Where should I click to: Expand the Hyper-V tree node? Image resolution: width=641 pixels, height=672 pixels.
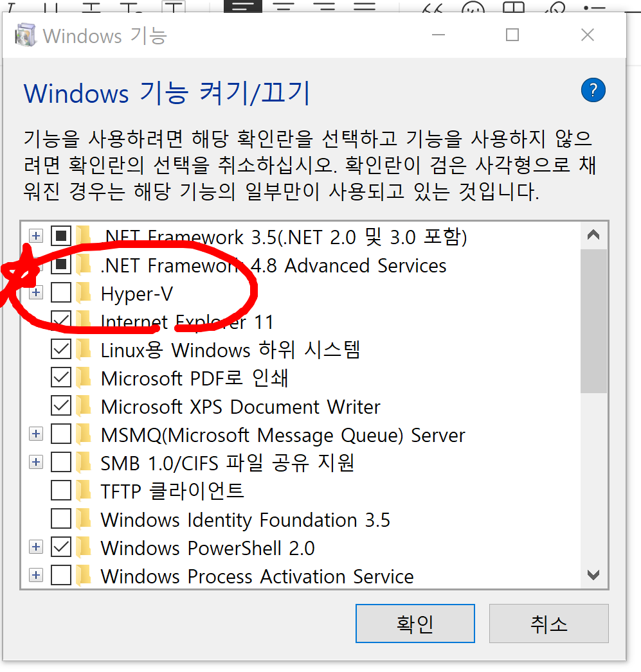(x=36, y=293)
